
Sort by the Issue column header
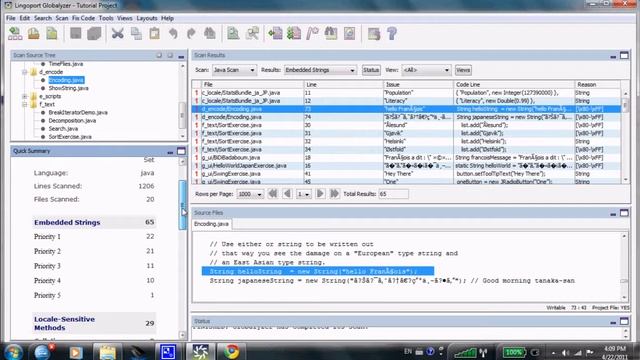[418, 84]
